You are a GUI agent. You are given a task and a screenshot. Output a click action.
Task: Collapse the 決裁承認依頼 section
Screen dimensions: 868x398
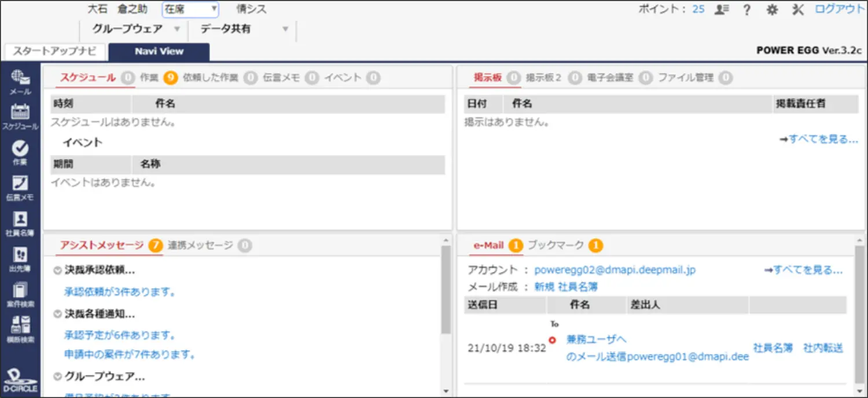click(x=57, y=270)
